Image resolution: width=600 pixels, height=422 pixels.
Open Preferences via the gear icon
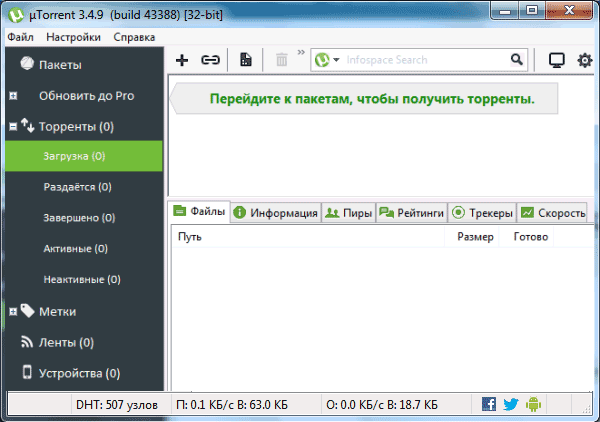click(585, 61)
